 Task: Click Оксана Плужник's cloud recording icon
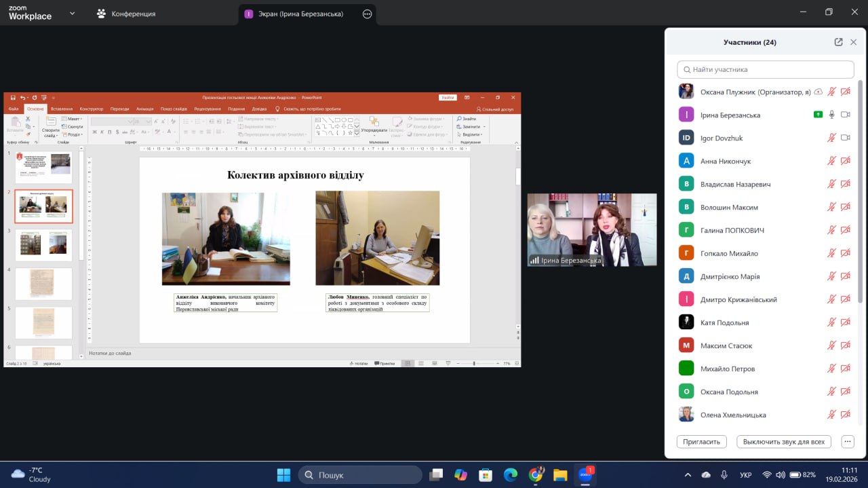818,92
